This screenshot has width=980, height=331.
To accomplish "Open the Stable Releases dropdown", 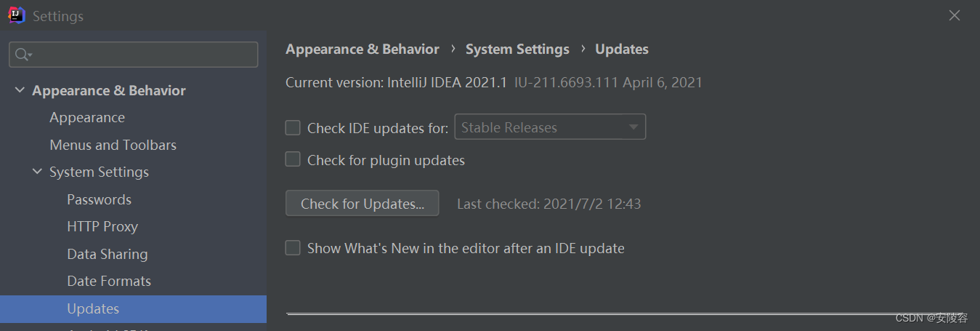I will pos(550,127).
